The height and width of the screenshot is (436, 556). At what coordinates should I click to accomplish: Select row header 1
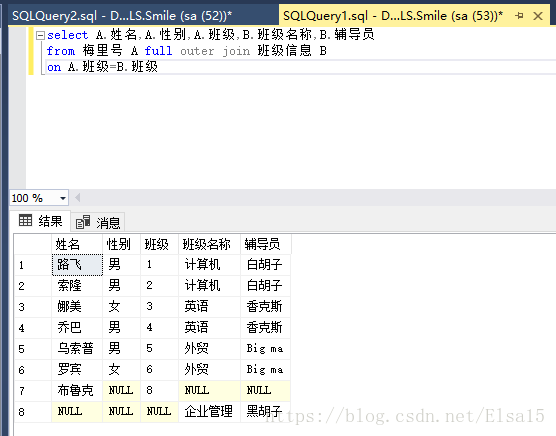pyautogui.click(x=33, y=265)
